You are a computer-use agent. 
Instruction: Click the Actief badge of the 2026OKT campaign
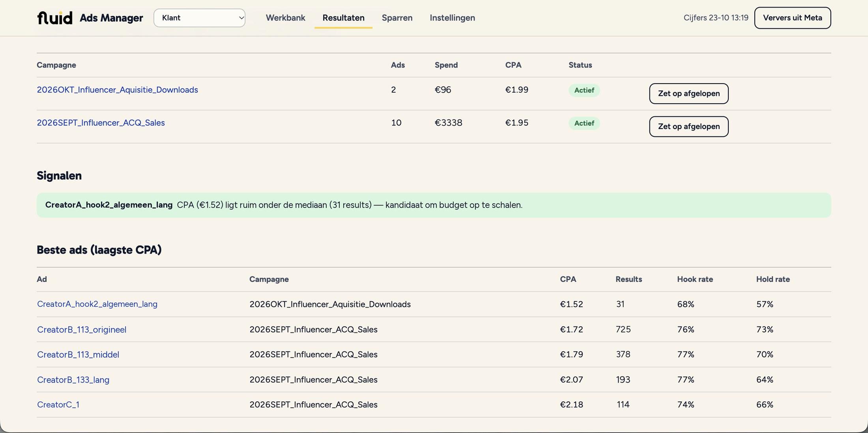coord(584,90)
